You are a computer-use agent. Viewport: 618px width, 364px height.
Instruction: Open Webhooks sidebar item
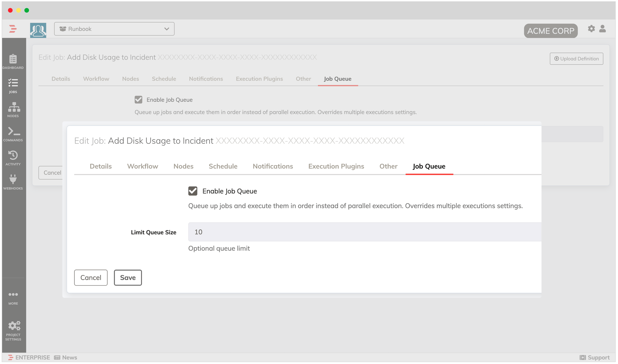(13, 182)
